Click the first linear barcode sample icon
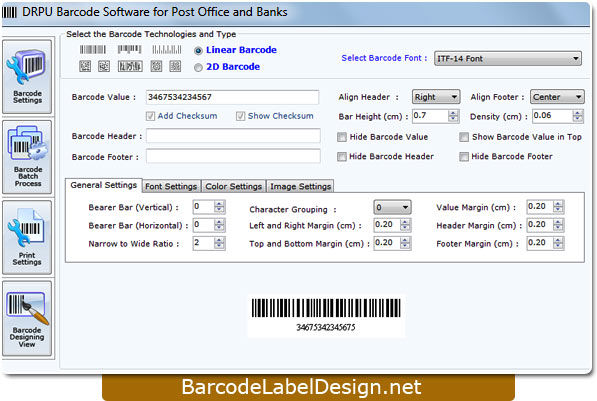597x401 pixels. [x=93, y=50]
